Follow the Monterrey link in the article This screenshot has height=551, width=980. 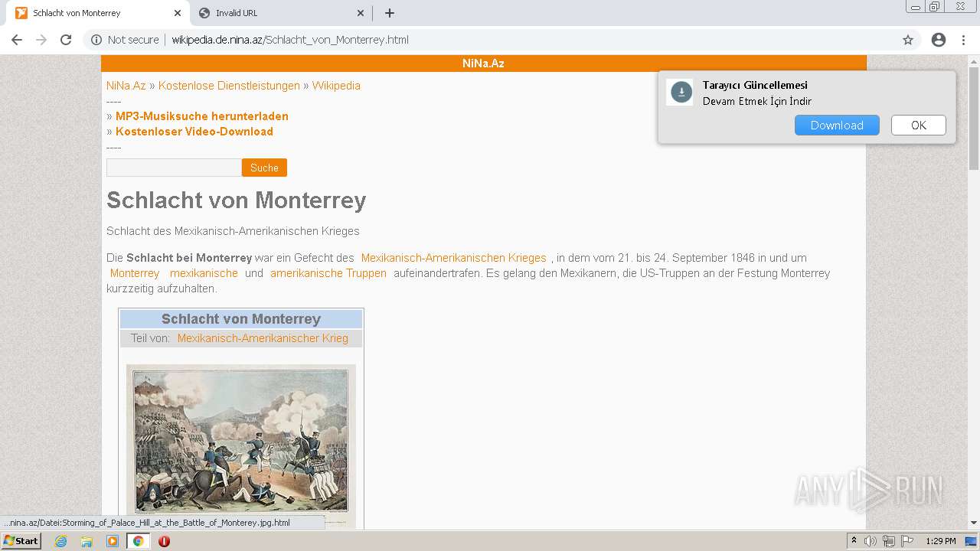[x=135, y=273]
